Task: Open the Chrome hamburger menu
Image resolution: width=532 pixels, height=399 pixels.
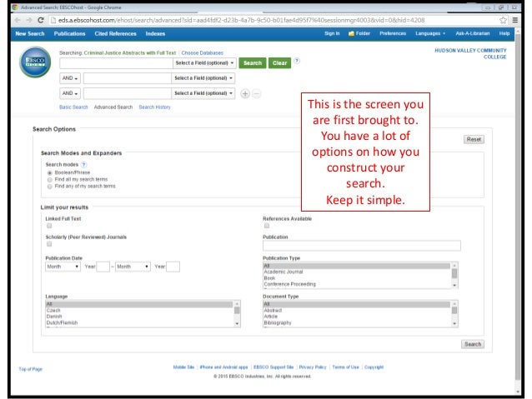Action: coord(515,20)
